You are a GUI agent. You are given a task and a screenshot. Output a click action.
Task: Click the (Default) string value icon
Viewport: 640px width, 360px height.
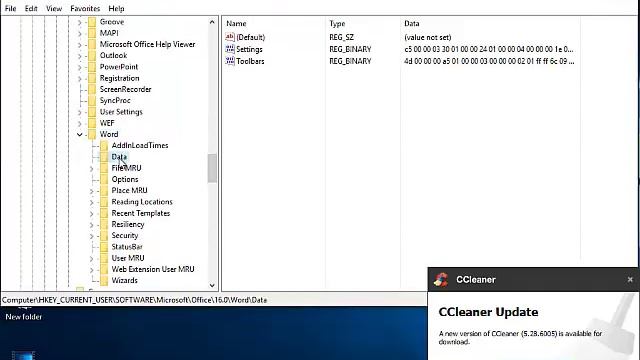(x=230, y=37)
